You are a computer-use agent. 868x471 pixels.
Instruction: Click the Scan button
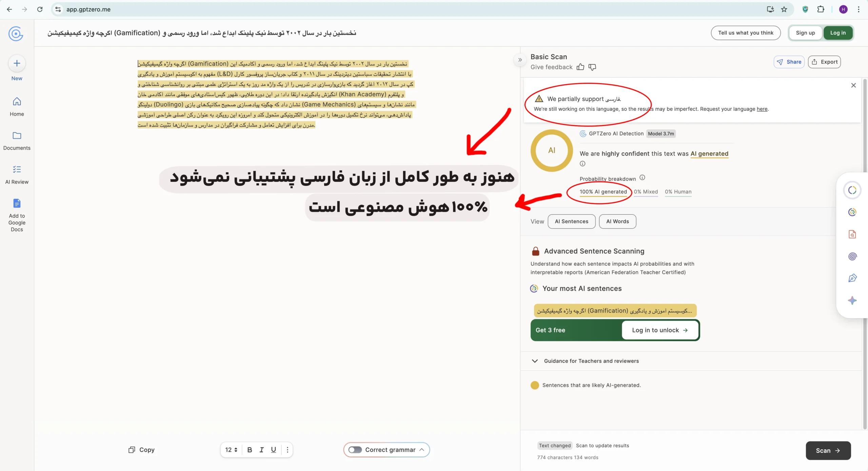coord(828,450)
